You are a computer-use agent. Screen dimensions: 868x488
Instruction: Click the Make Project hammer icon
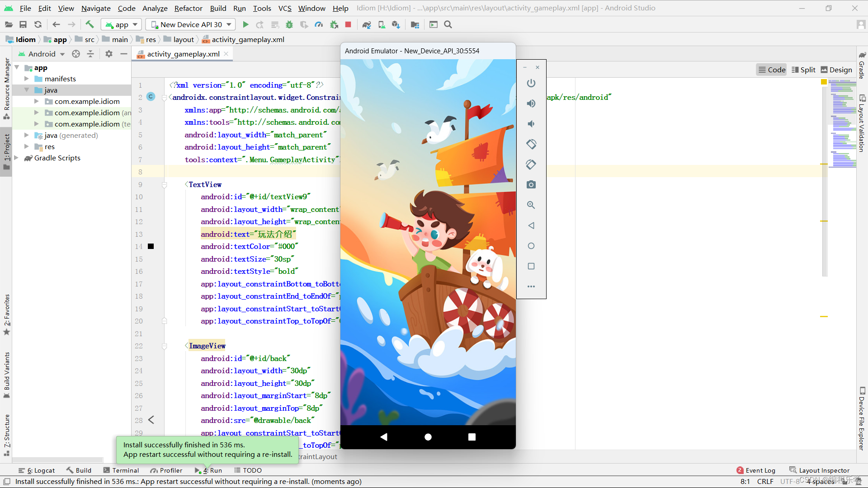pyautogui.click(x=90, y=24)
